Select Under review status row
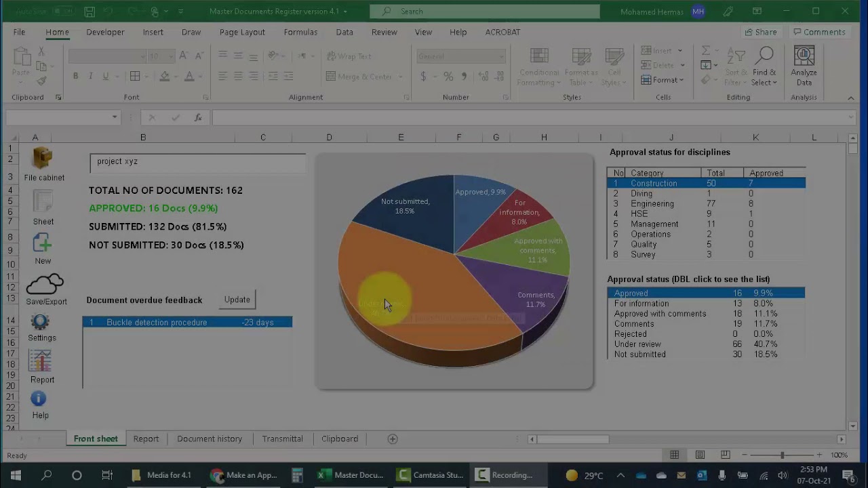The height and width of the screenshot is (488, 868). [706, 344]
